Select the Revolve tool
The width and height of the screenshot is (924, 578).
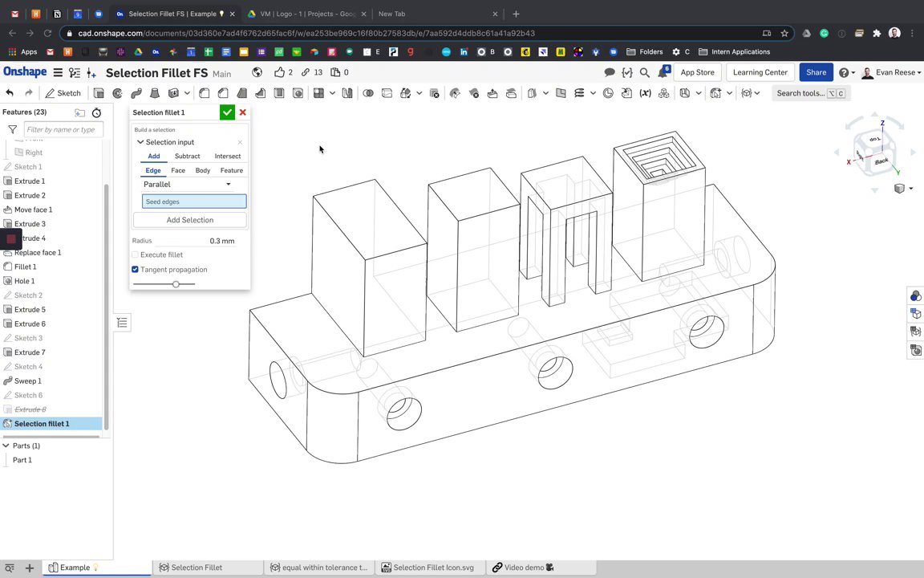coord(117,93)
